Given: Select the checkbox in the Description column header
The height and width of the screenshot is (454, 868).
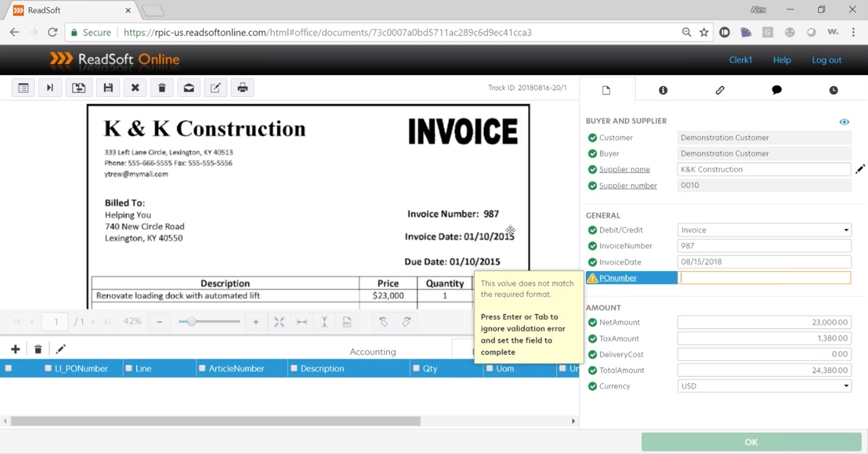Looking at the screenshot, I should click(x=294, y=368).
